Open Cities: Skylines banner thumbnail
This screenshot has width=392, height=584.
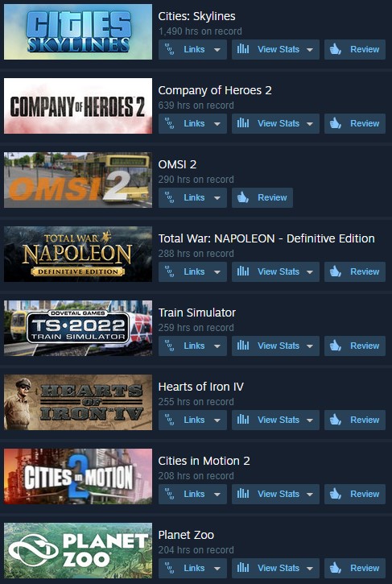[x=78, y=31]
